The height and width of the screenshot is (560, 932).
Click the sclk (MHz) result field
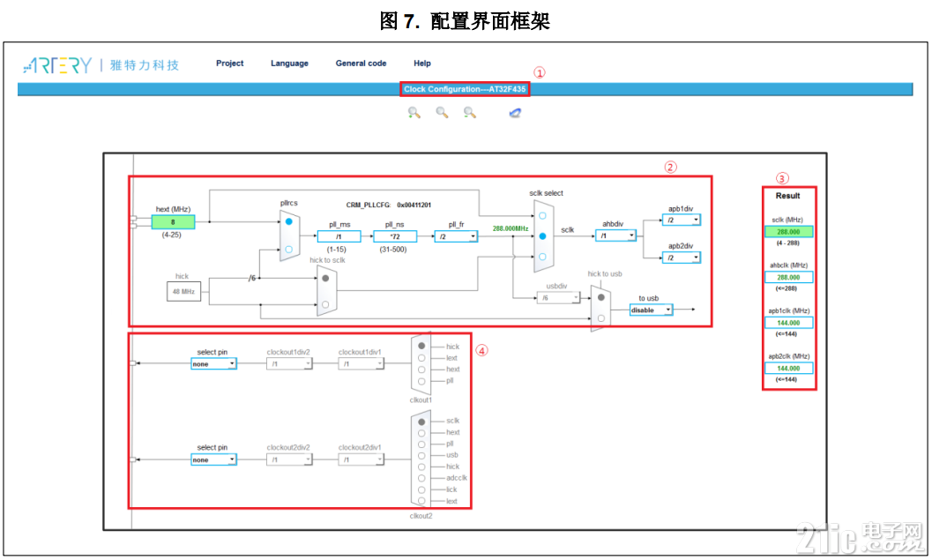click(x=788, y=232)
